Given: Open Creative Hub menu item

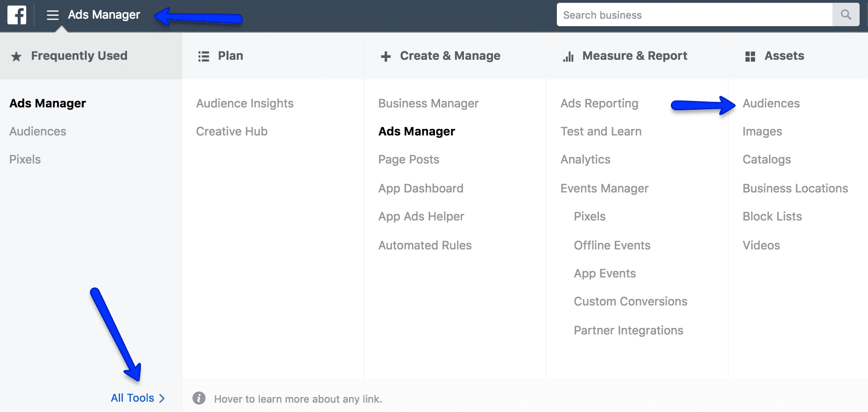Looking at the screenshot, I should click(232, 131).
